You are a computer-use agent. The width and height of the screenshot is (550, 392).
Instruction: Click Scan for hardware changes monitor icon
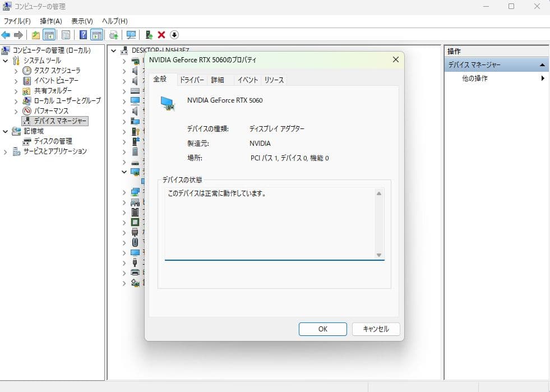pos(131,35)
